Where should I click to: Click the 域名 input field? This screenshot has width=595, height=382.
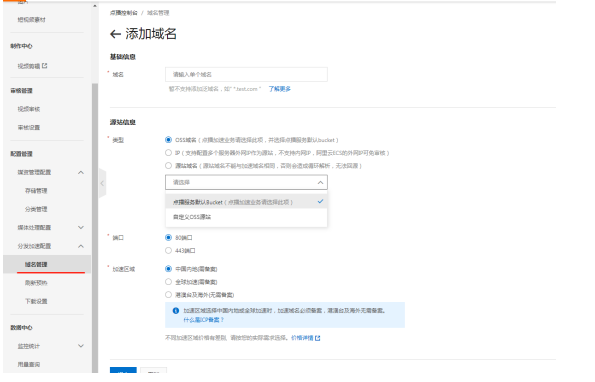pos(246,74)
